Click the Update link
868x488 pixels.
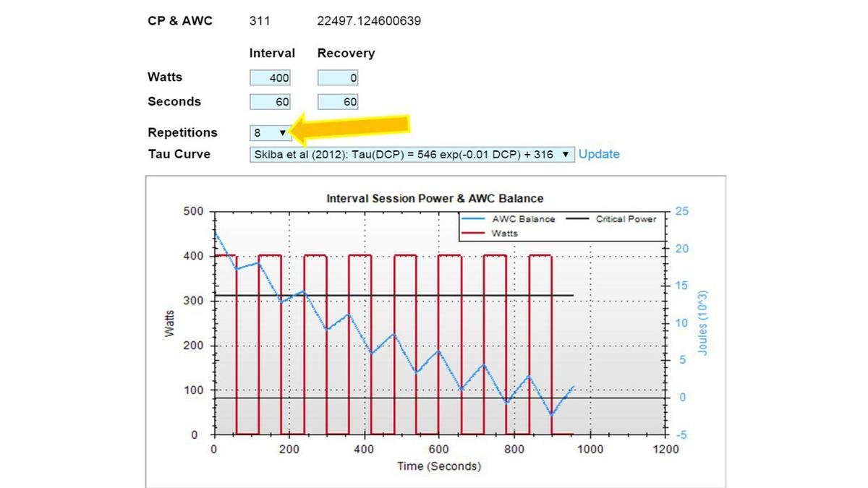coord(599,154)
